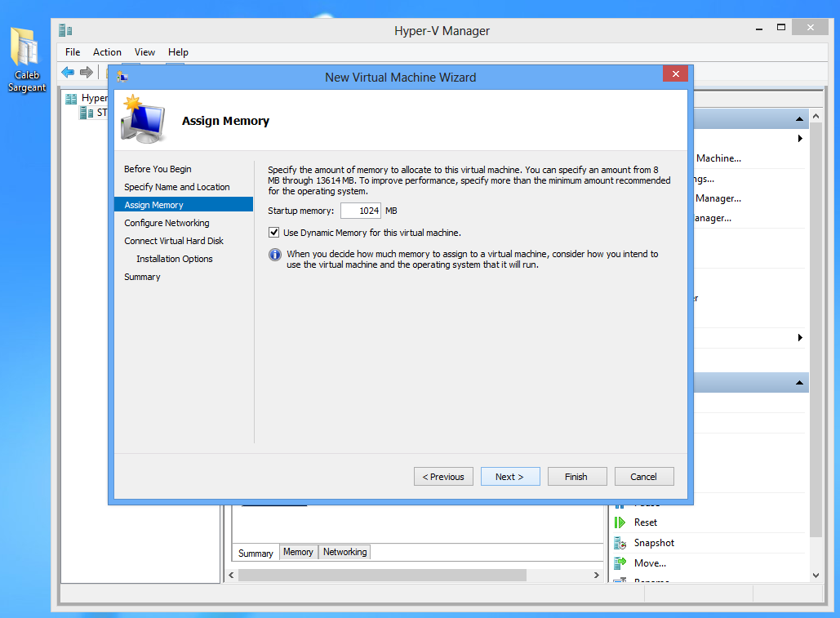Click the green Reset icon in Actions
840x618 pixels.
620,522
